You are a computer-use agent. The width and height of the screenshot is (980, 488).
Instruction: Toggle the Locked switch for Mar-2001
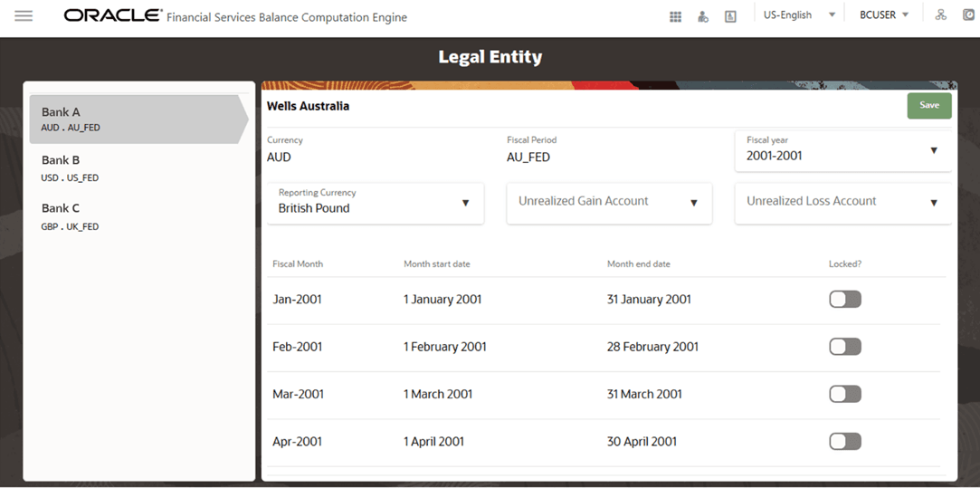[845, 394]
